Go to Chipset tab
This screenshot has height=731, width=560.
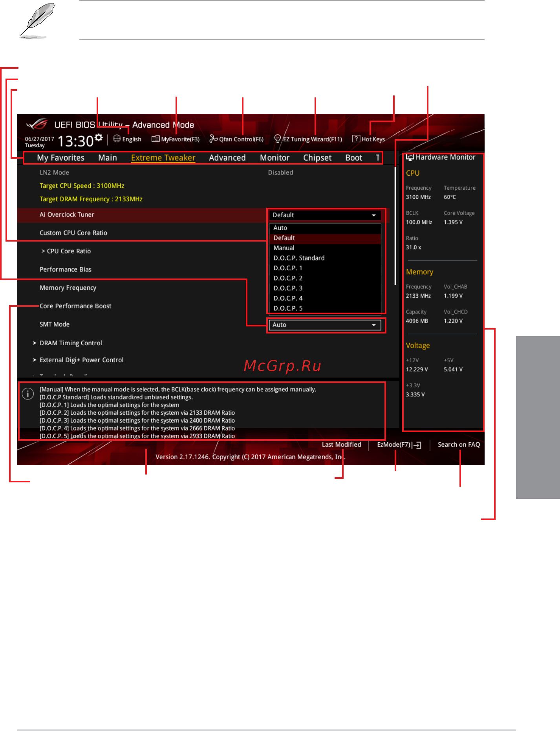tap(317, 158)
